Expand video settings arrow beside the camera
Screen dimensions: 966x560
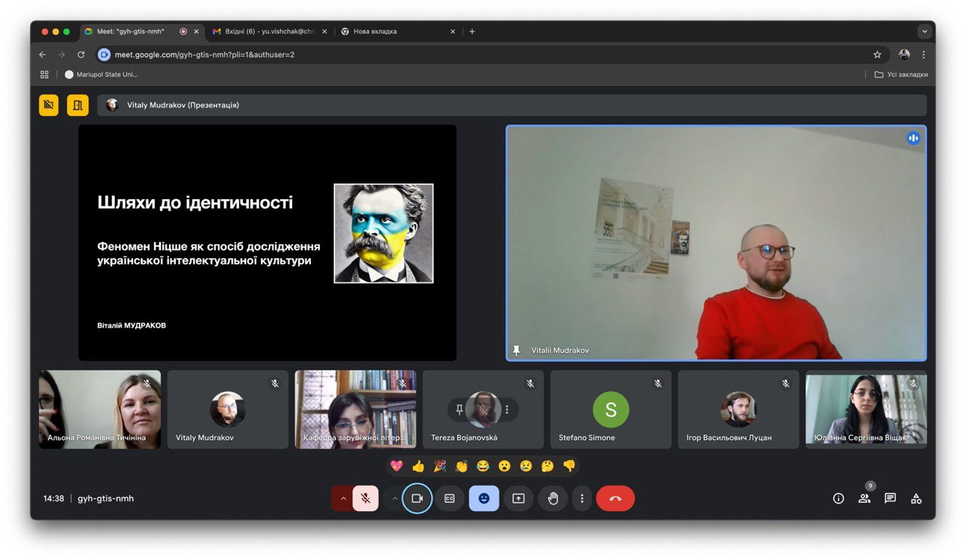[393, 498]
